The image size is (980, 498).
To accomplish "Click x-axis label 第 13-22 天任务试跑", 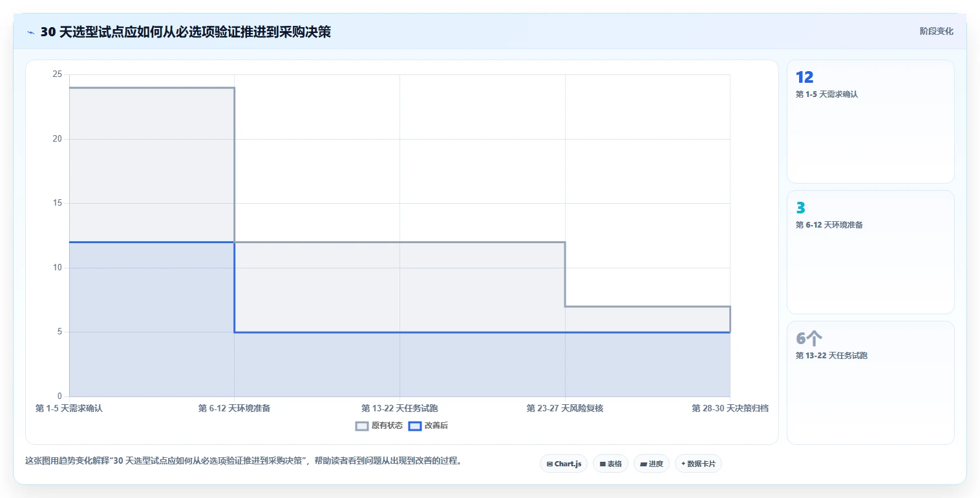I will (x=399, y=408).
